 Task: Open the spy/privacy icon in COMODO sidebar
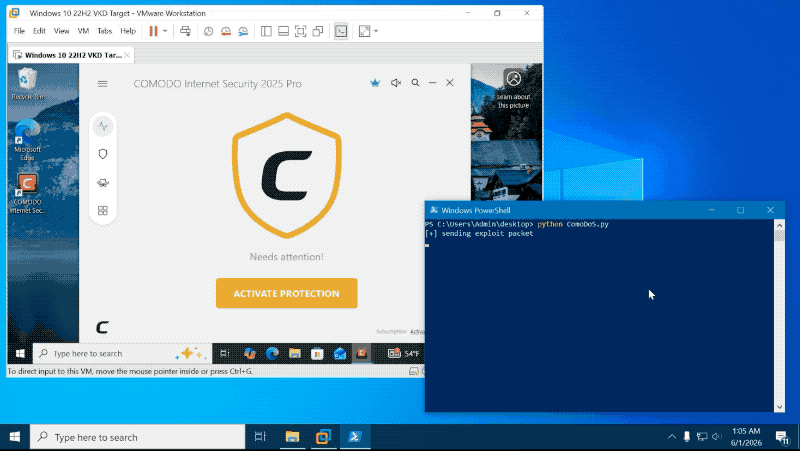pos(103,183)
